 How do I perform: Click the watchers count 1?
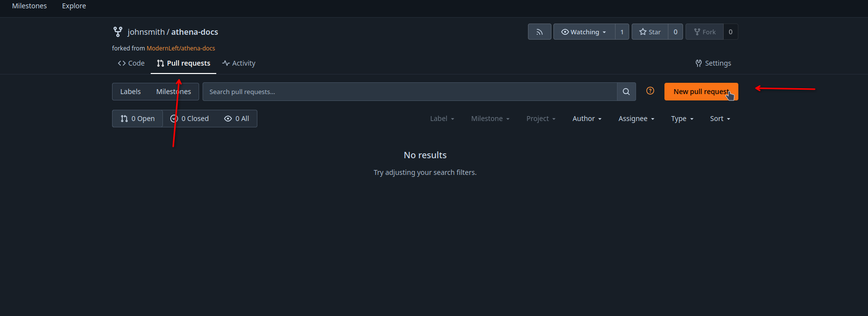point(622,32)
